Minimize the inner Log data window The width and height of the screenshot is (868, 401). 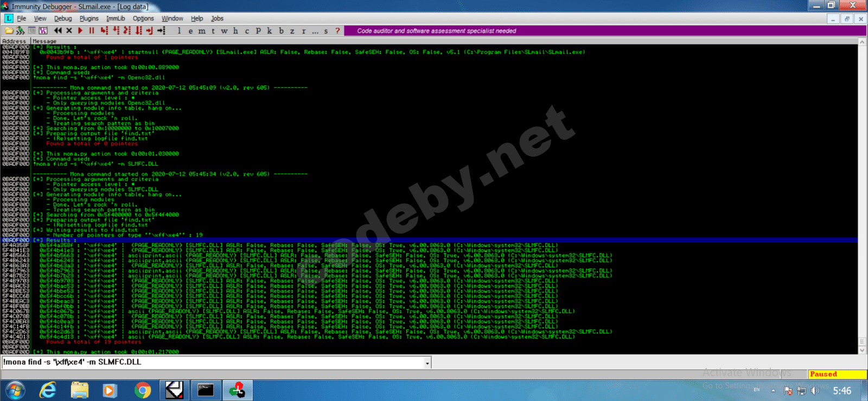pyautogui.click(x=833, y=18)
